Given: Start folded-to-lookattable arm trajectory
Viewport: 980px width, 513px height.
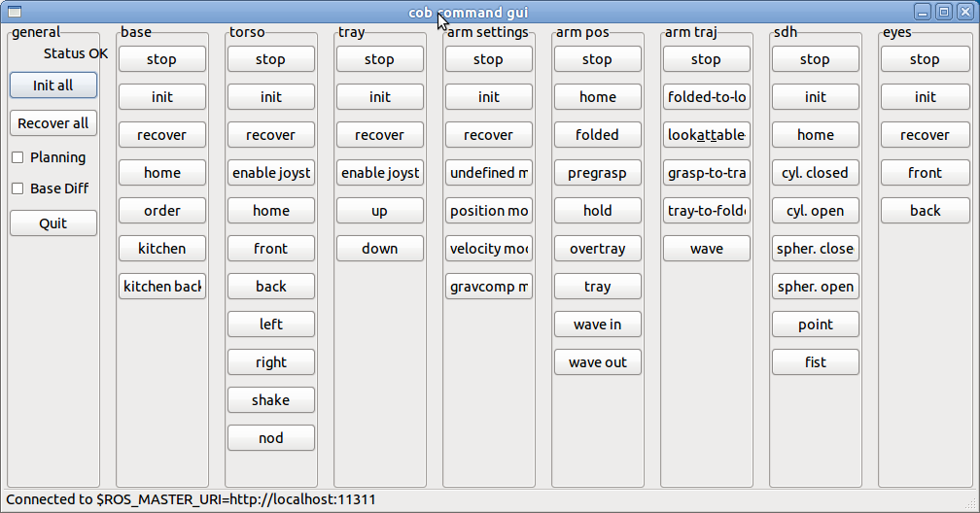Looking at the screenshot, I should [707, 97].
